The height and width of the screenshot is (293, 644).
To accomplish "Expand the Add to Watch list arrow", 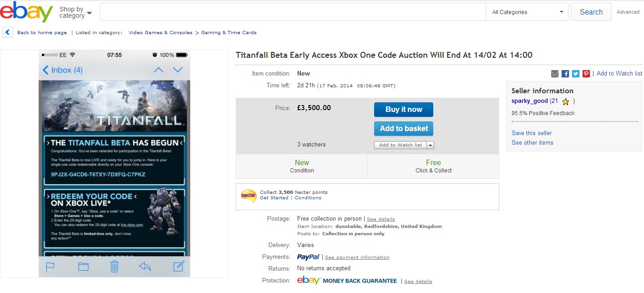I will 431,145.
